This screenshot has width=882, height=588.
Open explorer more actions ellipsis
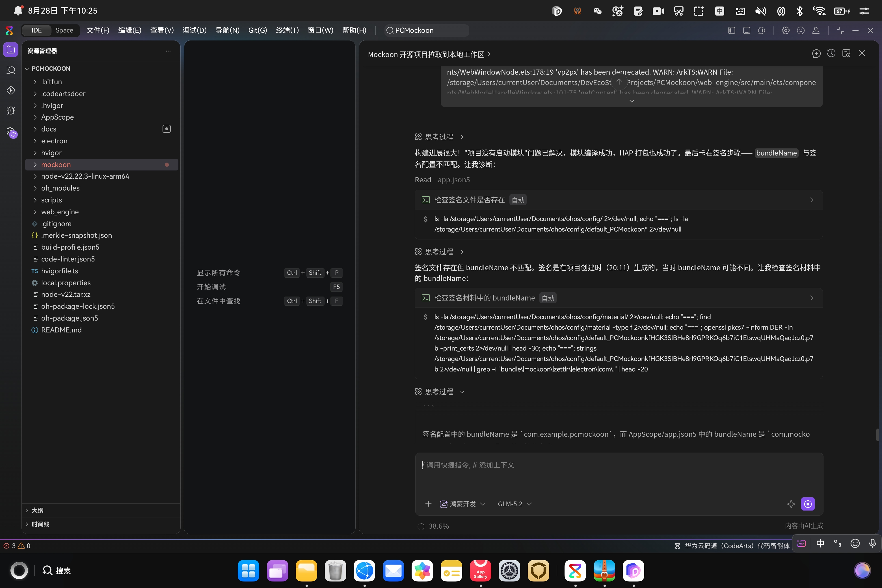tap(168, 51)
